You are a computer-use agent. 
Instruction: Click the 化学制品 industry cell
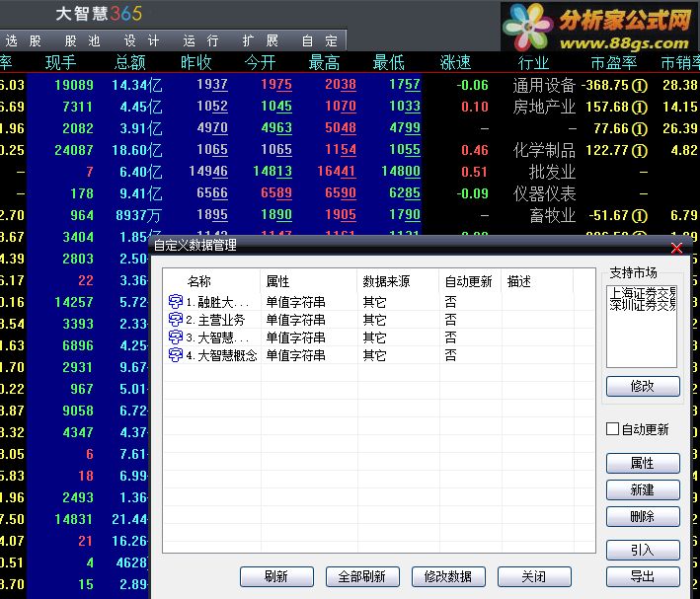click(544, 151)
